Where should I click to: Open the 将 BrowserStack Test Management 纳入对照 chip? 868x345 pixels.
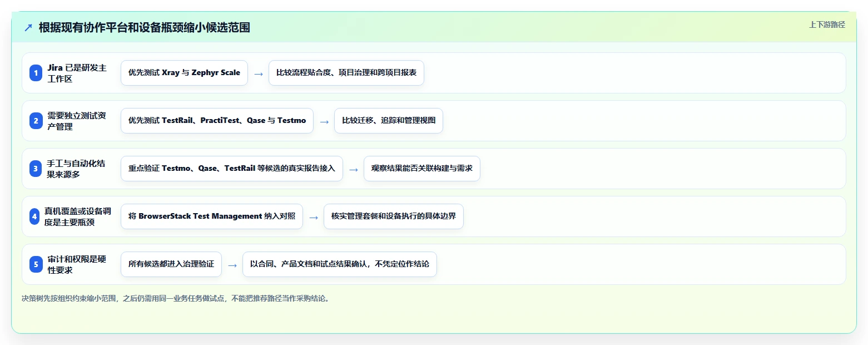point(212,216)
